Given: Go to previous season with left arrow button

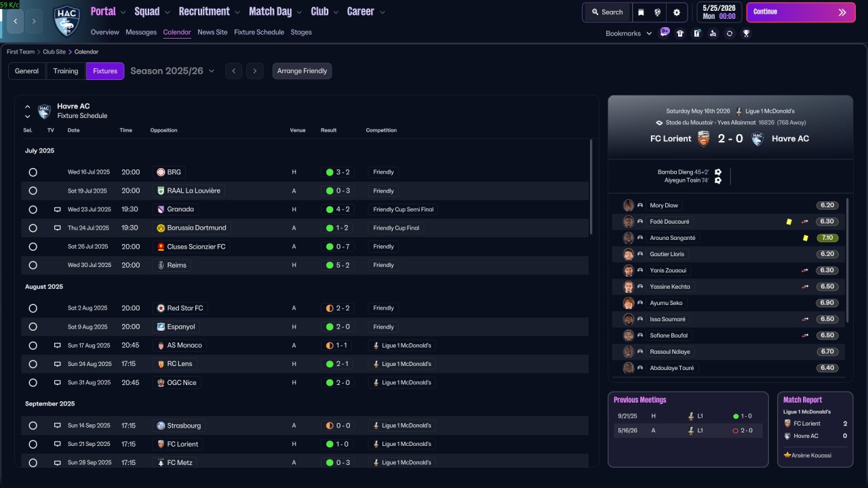Looking at the screenshot, I should pyautogui.click(x=233, y=71).
